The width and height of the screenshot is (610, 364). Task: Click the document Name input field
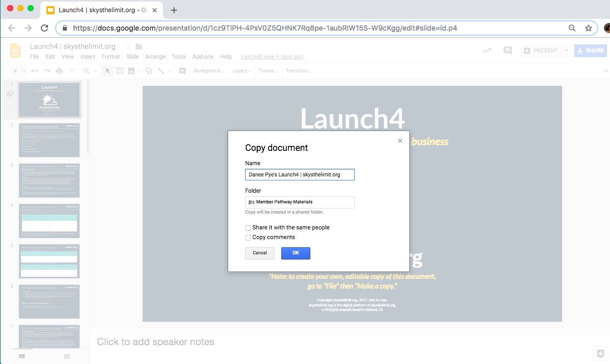300,174
